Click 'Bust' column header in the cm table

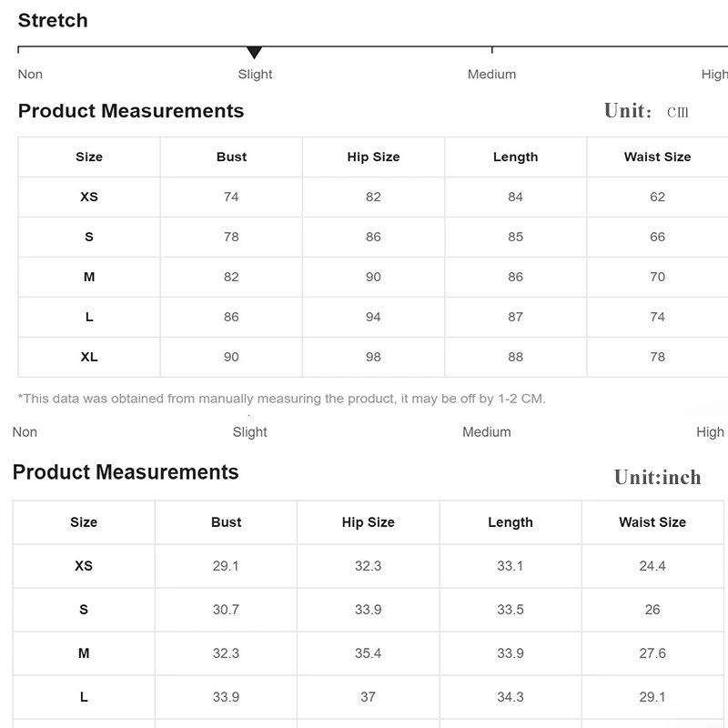[x=231, y=157]
